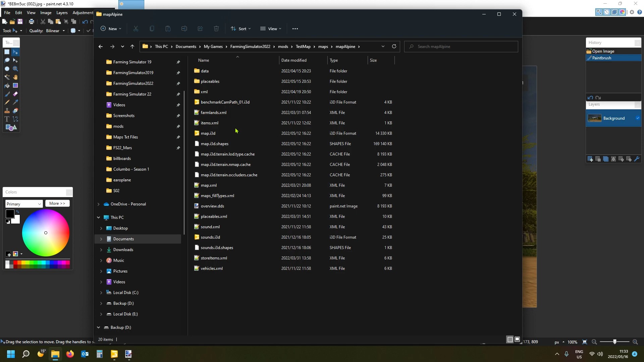Select the Paint Bucket tool in paint.net

point(7,85)
